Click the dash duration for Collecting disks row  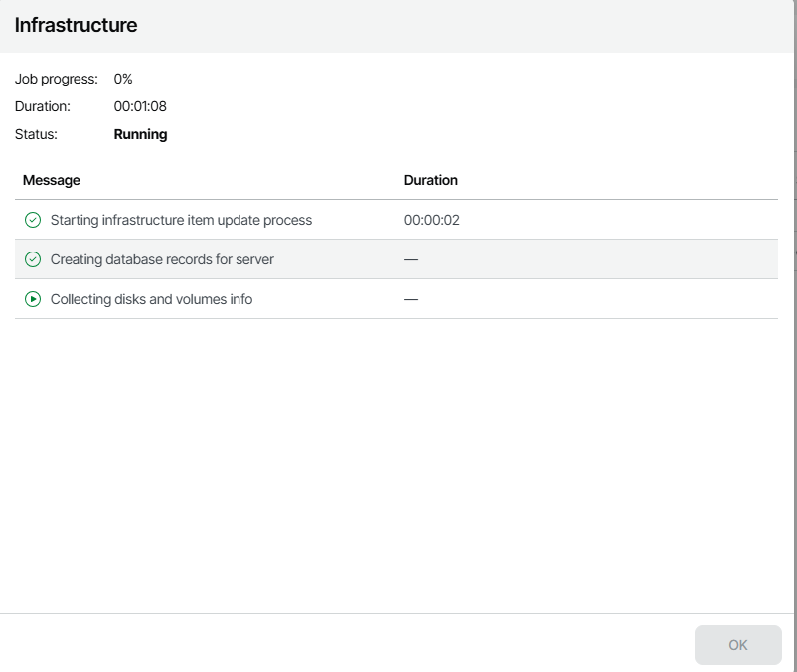point(411,299)
